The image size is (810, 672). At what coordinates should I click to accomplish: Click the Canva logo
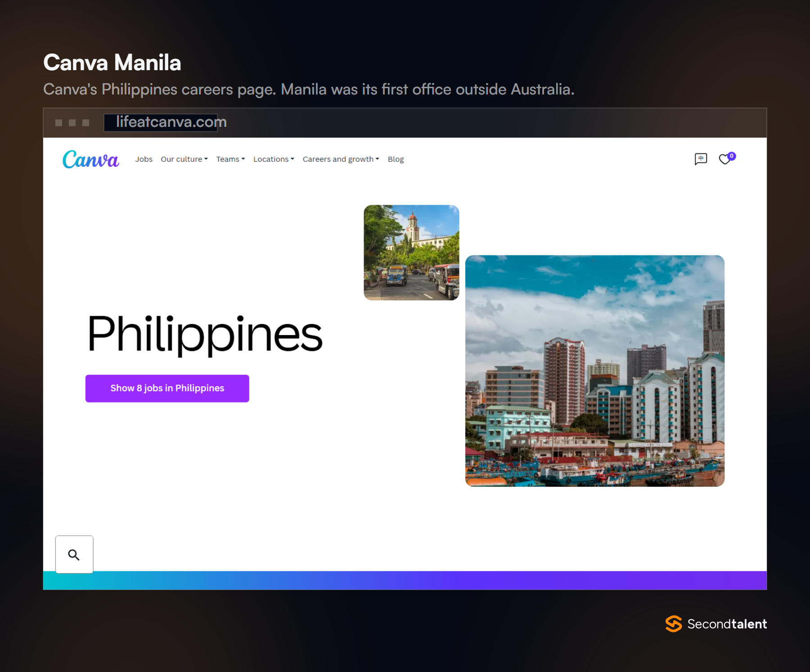(x=90, y=159)
